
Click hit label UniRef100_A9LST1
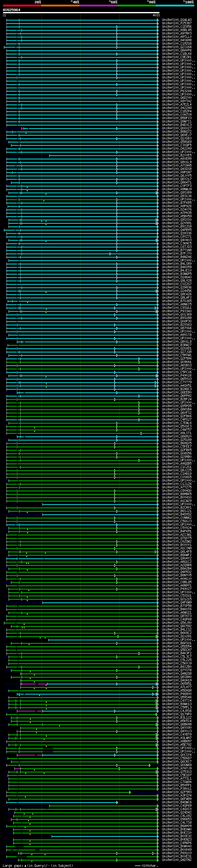tap(177, 433)
